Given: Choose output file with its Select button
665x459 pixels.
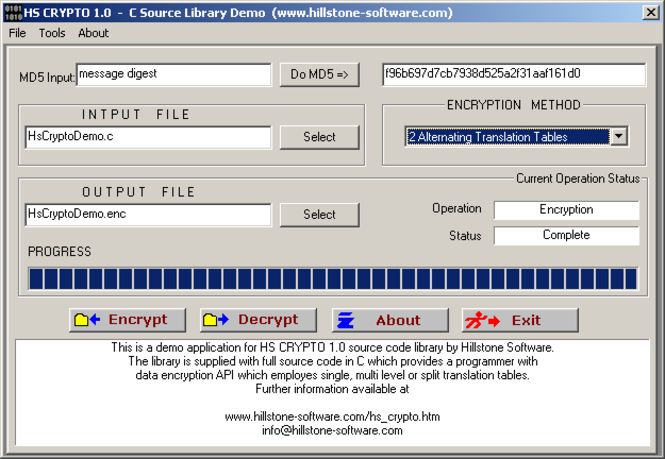Looking at the screenshot, I should pos(319,215).
